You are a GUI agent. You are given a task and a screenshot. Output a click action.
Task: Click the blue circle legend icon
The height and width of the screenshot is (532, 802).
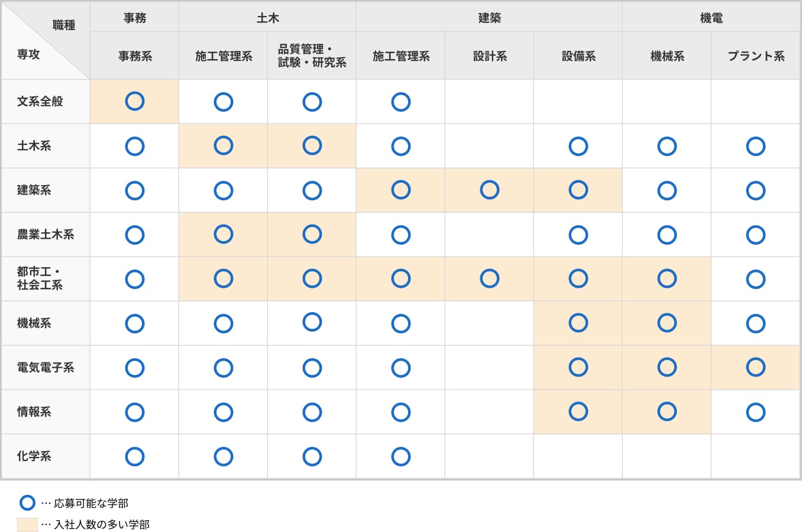click(x=27, y=503)
